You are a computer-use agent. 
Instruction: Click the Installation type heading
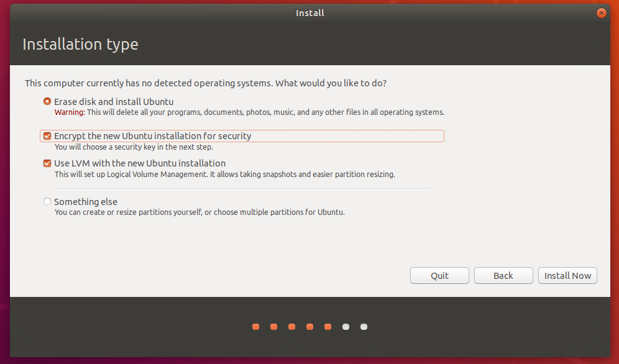(80, 44)
